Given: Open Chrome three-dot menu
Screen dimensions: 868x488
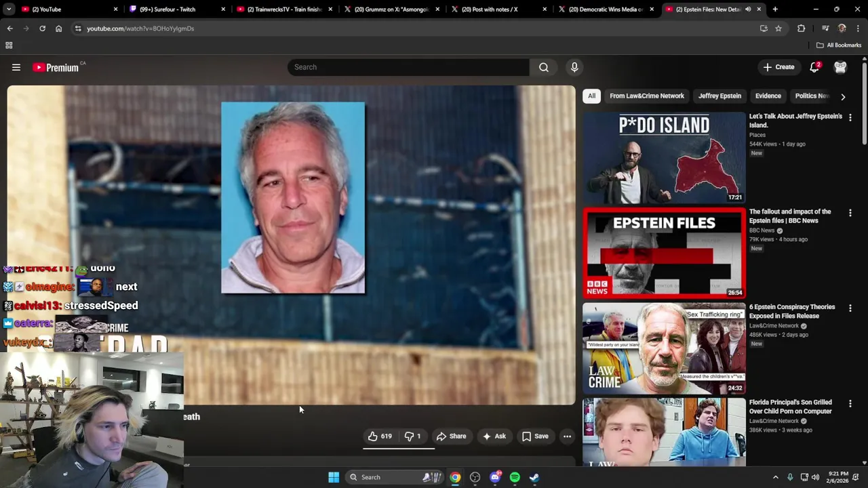Looking at the screenshot, I should 859,28.
